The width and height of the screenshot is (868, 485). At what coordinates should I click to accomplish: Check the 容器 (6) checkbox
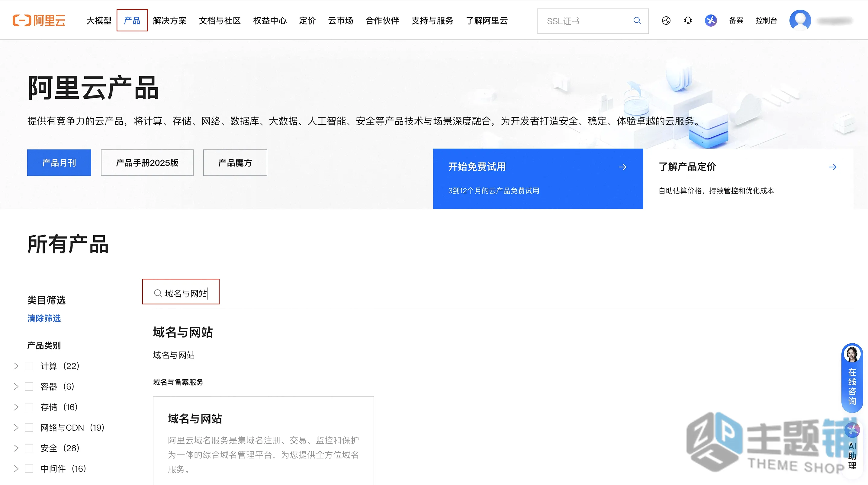pyautogui.click(x=29, y=387)
